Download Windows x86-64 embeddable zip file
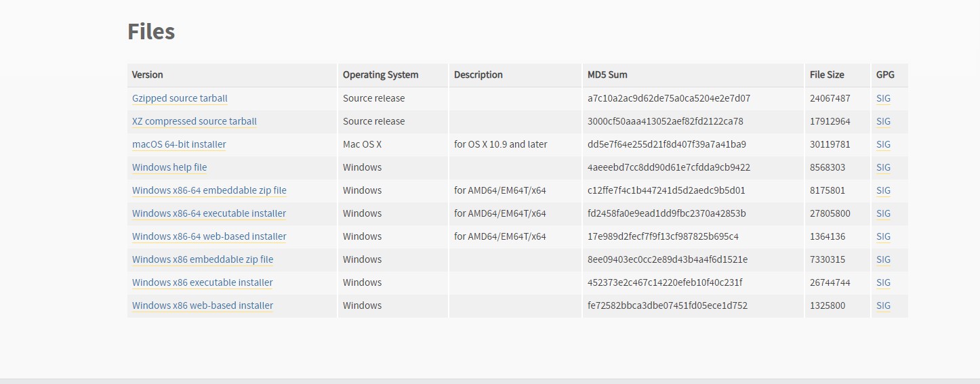The image size is (980, 384). pyautogui.click(x=209, y=190)
